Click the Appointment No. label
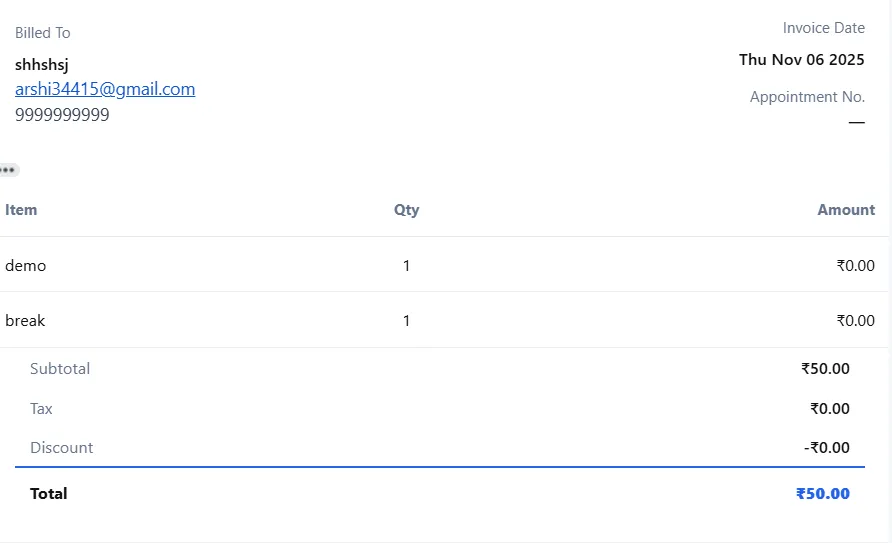This screenshot has width=892, height=543. (807, 97)
